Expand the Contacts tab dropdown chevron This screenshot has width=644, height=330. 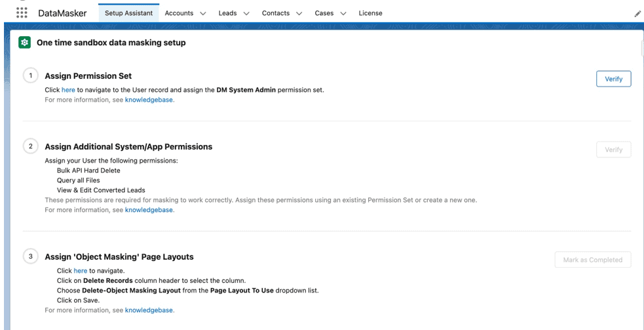[x=299, y=13]
